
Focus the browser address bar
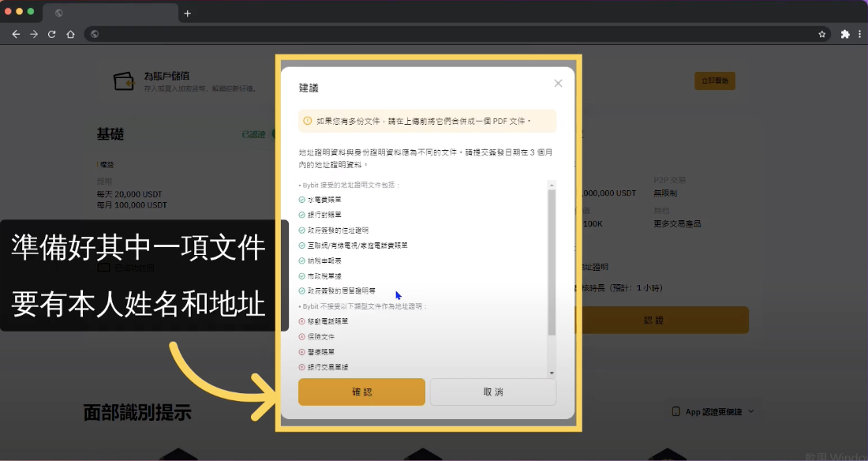click(457, 35)
